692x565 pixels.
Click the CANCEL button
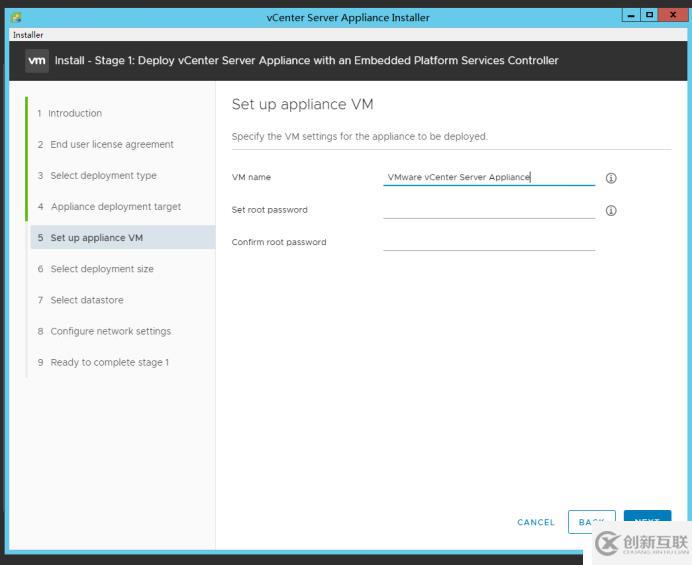[x=536, y=522]
